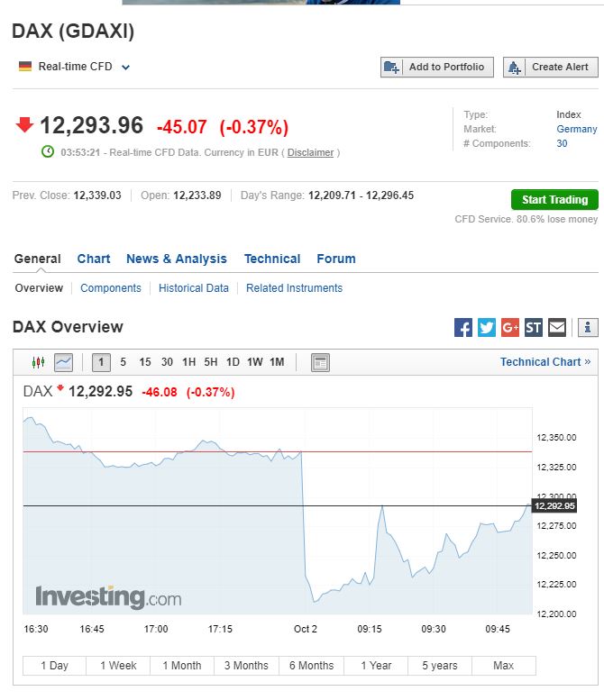Share on StockTwits
Viewport: 604px width, 700px height.
[534, 327]
